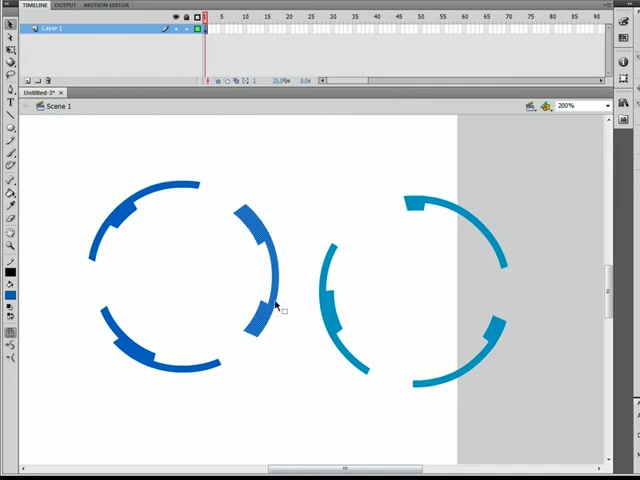This screenshot has height=480, width=640.
Task: Select the Subselection tool
Action: coord(10,38)
